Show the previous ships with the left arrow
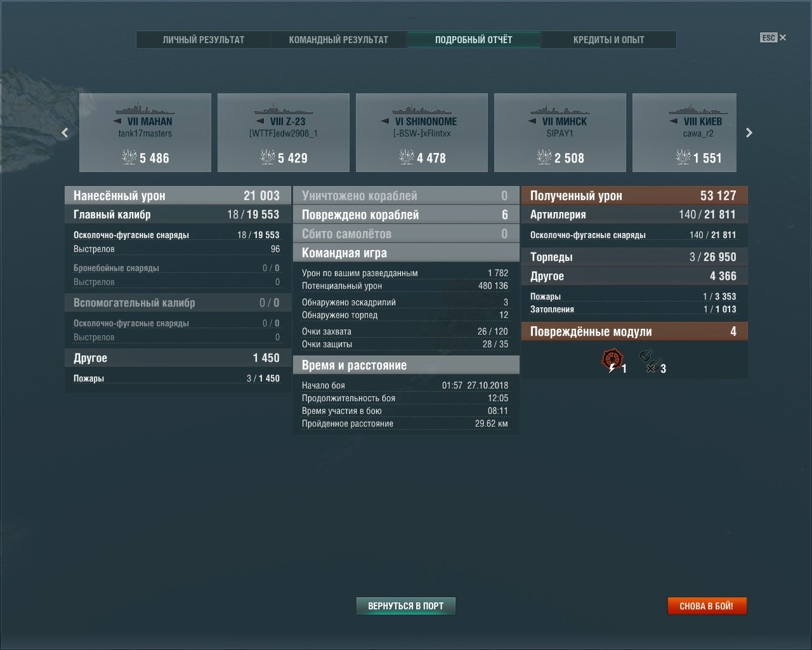This screenshot has width=812, height=650. click(65, 133)
